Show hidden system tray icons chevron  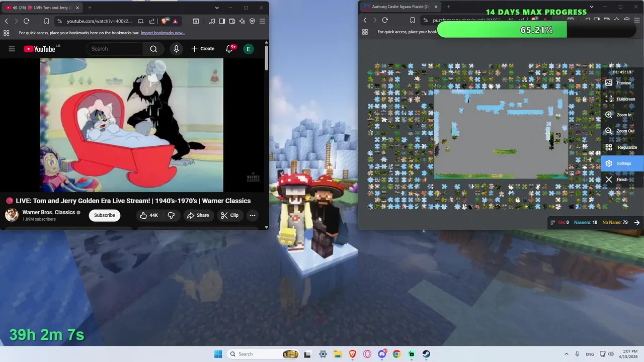coord(566,354)
